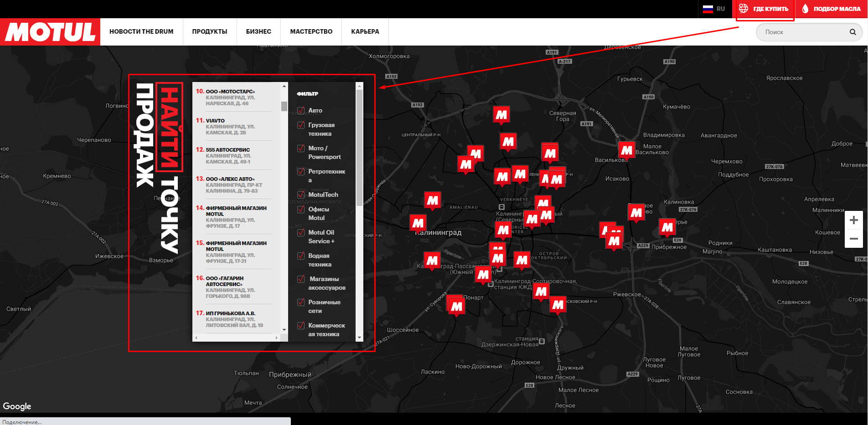Open 555 Автосервис location entry
868x425 pixels.
click(233, 155)
